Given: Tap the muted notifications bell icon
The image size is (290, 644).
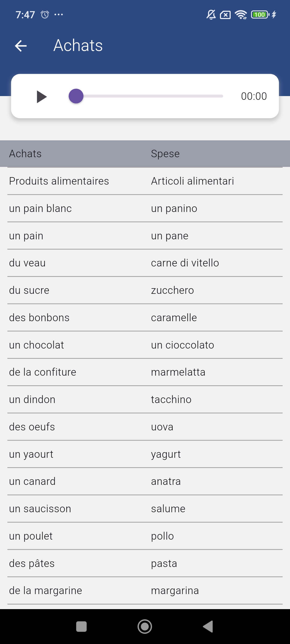Looking at the screenshot, I should pos(211,14).
